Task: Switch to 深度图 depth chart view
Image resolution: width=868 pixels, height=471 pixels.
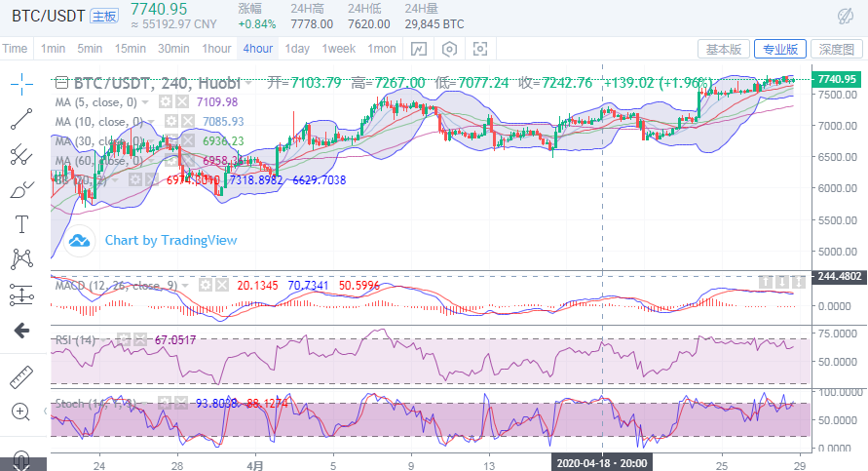Action: (837, 50)
